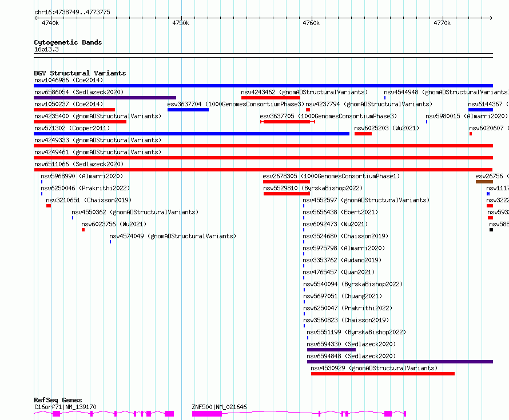Select the large ZNF500 magenta exon block
Viewport: 509px width, 420px height.
tap(207, 414)
